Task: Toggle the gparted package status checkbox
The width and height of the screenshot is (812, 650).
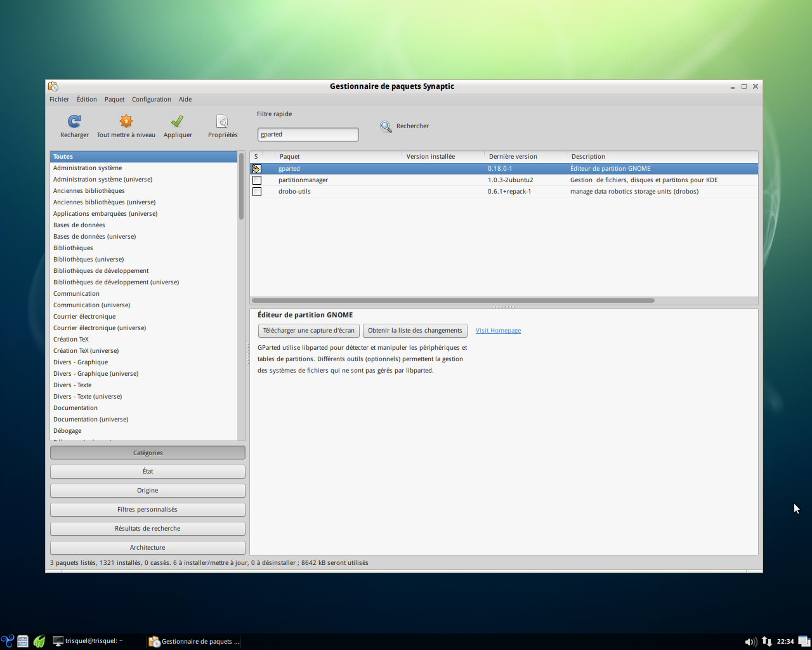Action: (256, 169)
